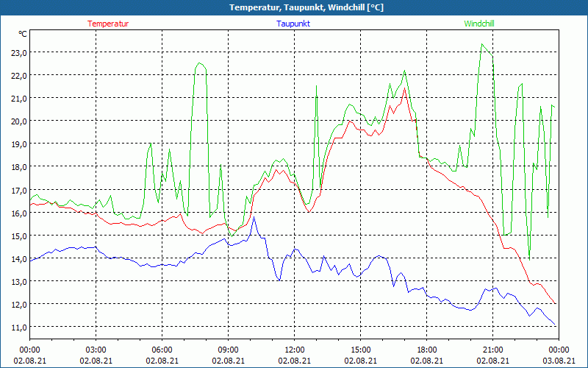This screenshot has width=588, height=368.
Task: Click the 18:00 time axis label
Action: pos(426,350)
